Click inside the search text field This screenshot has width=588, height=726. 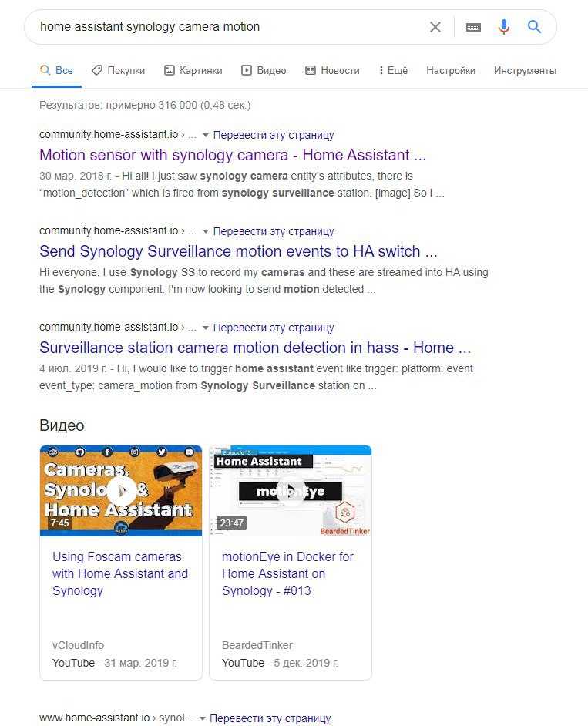231,27
